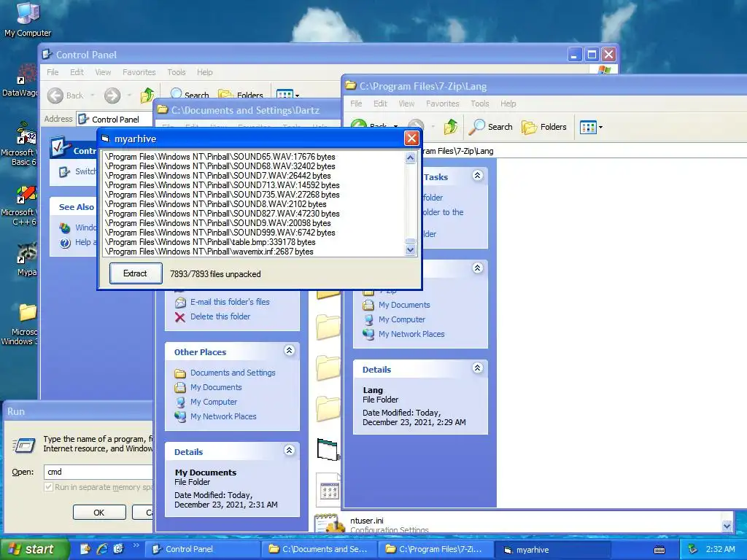
Task: Click Up folder icon in Control Panel toolbar
Action: pos(147,96)
